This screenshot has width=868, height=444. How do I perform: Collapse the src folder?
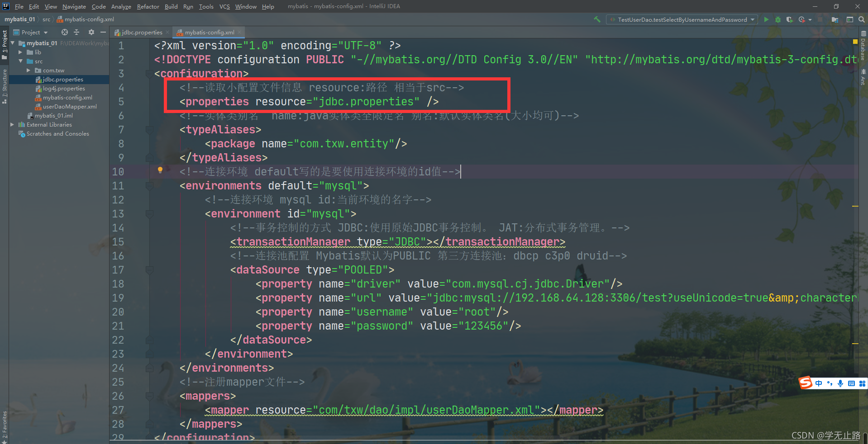pos(20,61)
